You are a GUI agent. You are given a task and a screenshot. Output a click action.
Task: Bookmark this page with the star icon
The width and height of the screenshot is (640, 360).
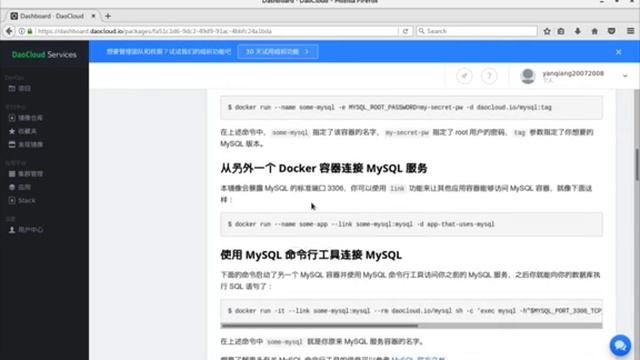click(x=547, y=31)
